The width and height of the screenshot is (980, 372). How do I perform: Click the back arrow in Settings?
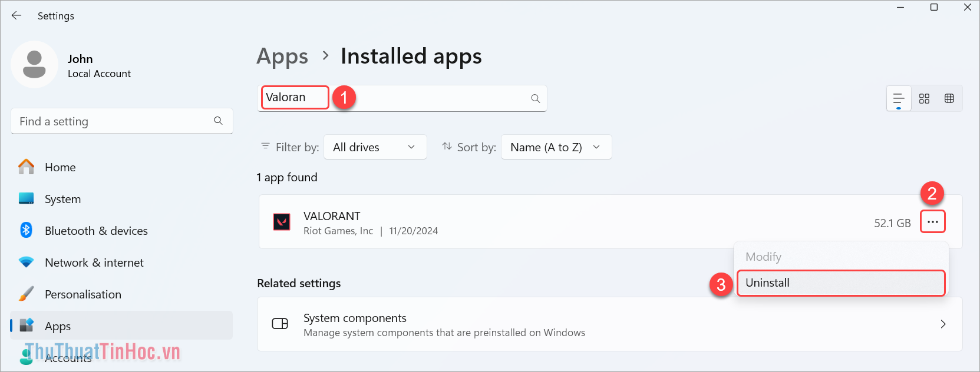(x=17, y=16)
